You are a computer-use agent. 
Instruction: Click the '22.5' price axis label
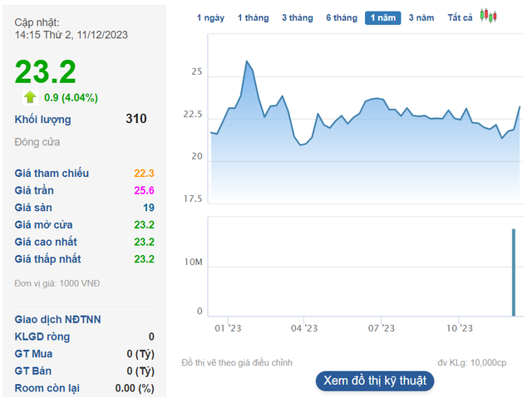click(x=193, y=115)
